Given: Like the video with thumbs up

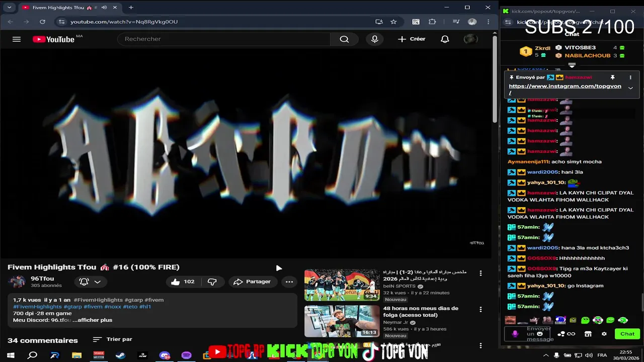Looking at the screenshot, I should pos(182,282).
